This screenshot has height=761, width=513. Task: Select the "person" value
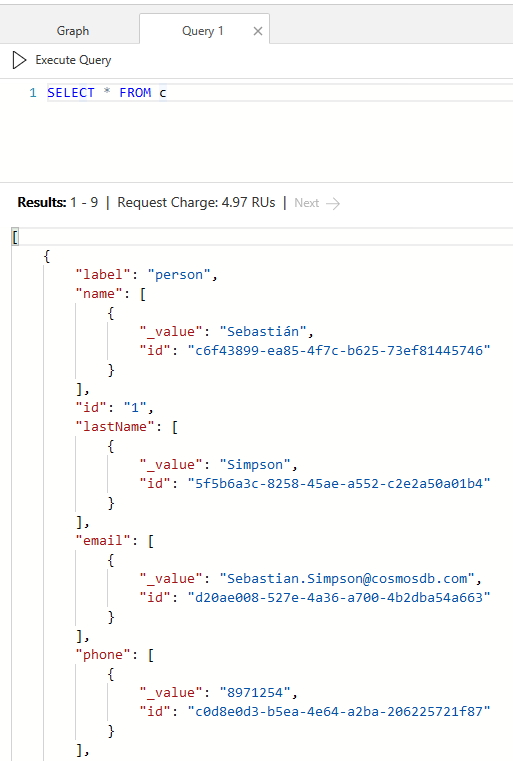click(x=179, y=275)
